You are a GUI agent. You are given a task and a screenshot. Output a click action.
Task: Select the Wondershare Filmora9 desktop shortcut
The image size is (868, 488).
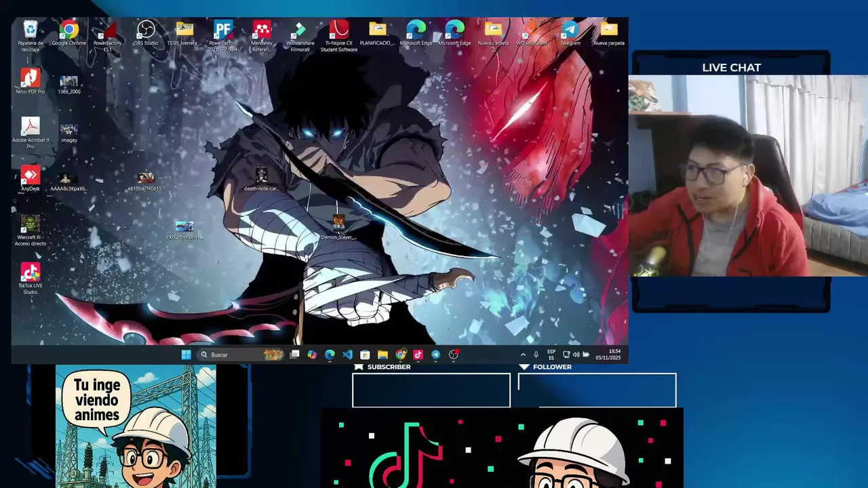pos(299,36)
